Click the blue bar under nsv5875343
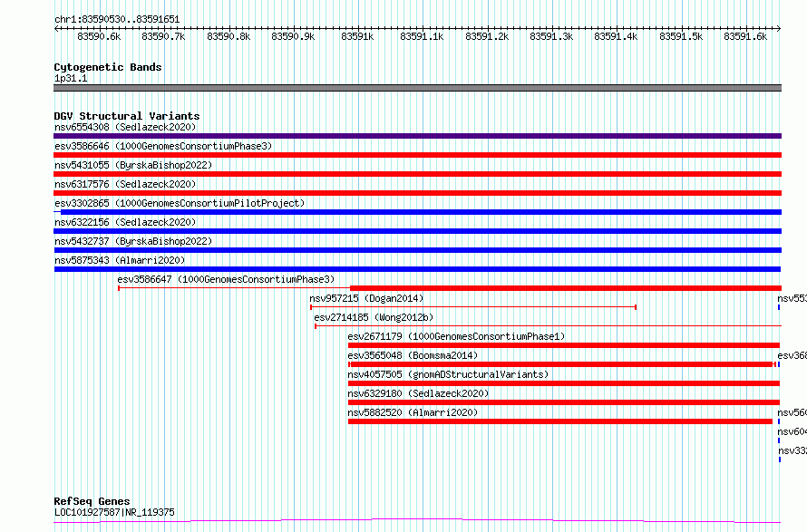The height and width of the screenshot is (532, 807). pos(417,269)
